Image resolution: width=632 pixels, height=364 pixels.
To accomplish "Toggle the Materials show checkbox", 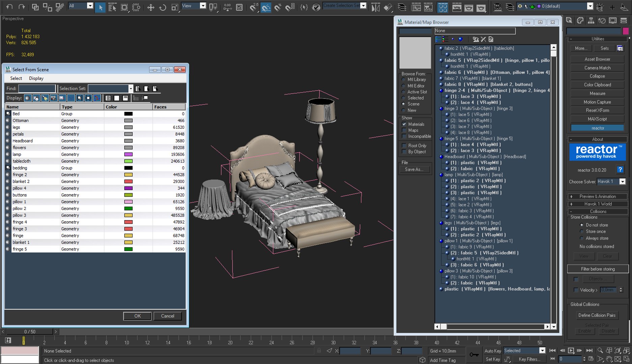I will 404,124.
